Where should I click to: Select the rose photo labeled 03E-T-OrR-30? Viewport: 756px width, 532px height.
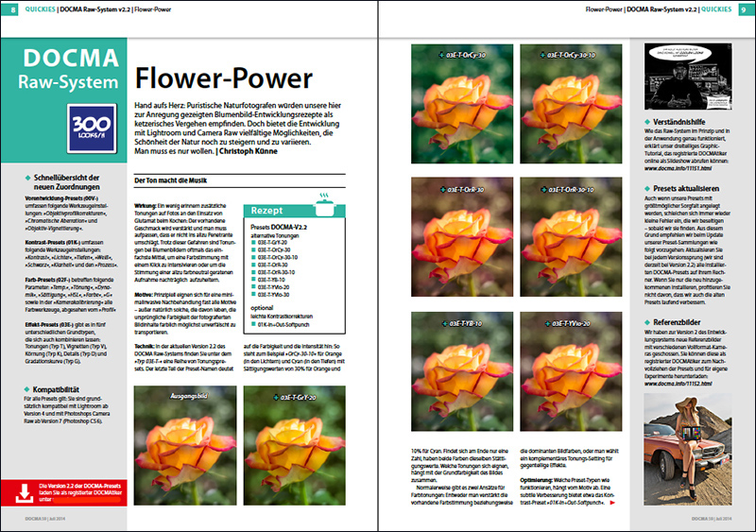tap(462, 237)
